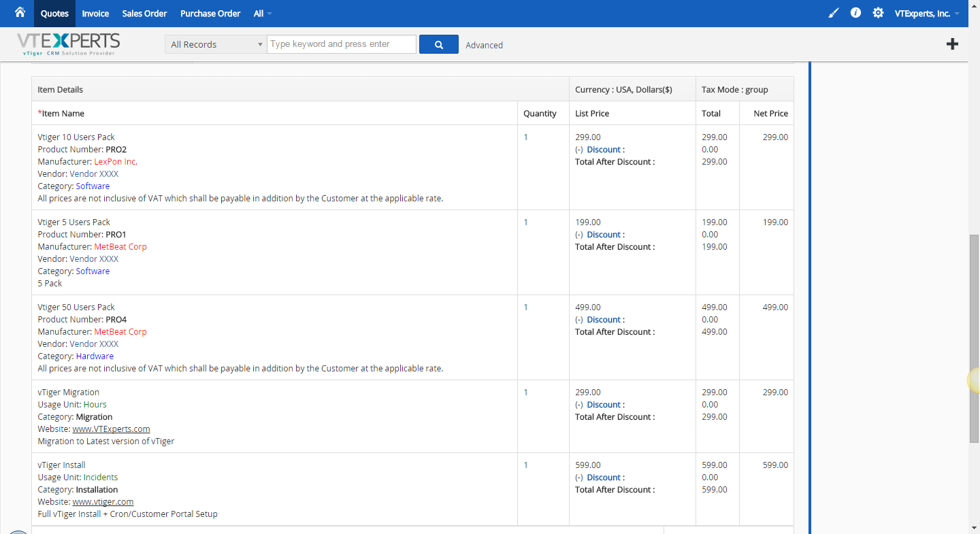Click Discount link for vTiger Install
The image size is (980, 534).
pos(604,478)
